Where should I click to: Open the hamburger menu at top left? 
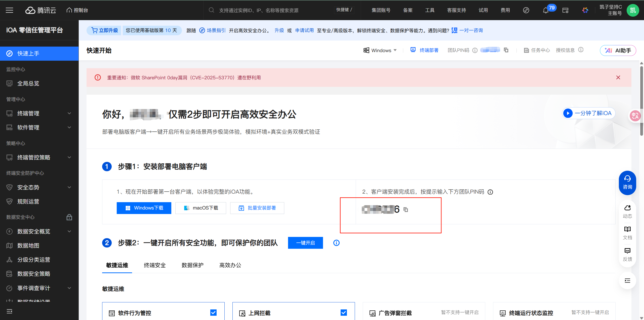[9, 10]
